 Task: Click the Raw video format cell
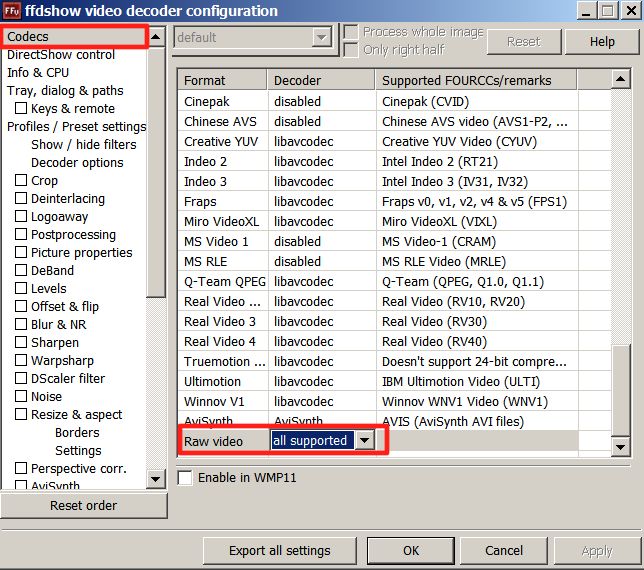pos(223,441)
